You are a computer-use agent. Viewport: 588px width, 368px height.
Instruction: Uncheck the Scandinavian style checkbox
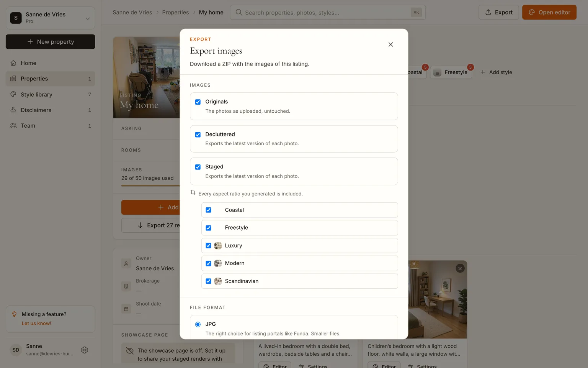tap(209, 281)
